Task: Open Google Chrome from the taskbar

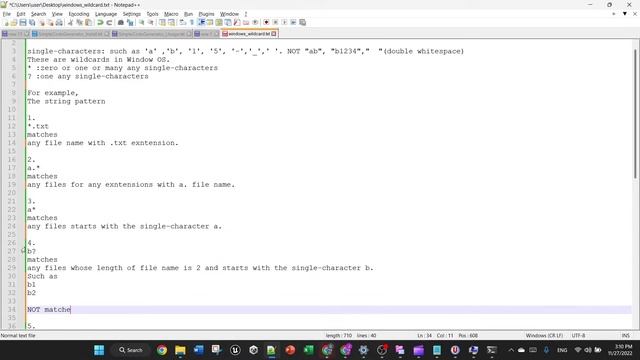Action: (x=162, y=350)
